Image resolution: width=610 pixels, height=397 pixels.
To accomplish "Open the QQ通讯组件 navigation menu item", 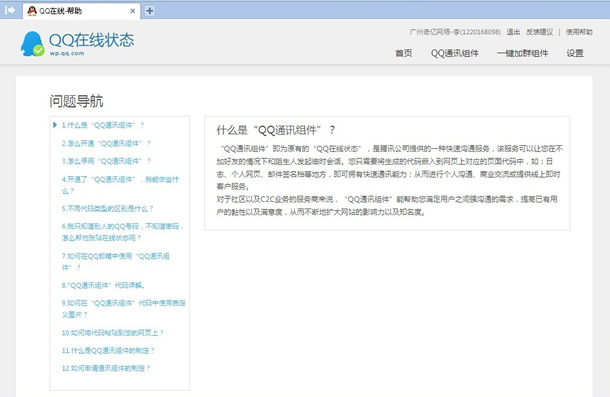I will click(x=454, y=53).
